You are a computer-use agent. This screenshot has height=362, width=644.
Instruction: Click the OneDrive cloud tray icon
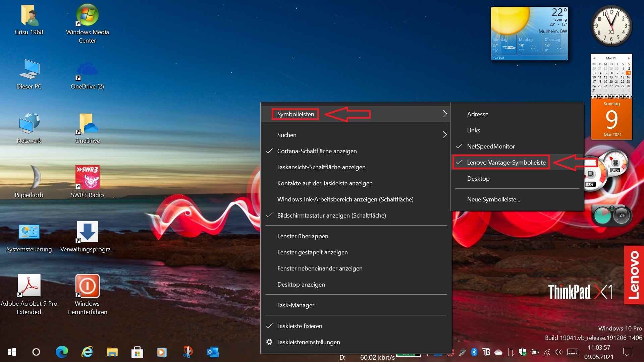[x=498, y=352]
